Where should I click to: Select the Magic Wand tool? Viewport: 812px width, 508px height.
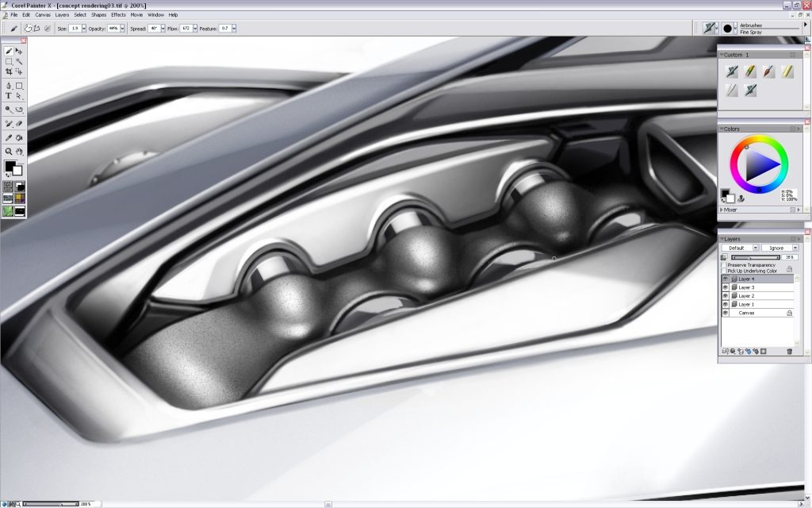19,61
